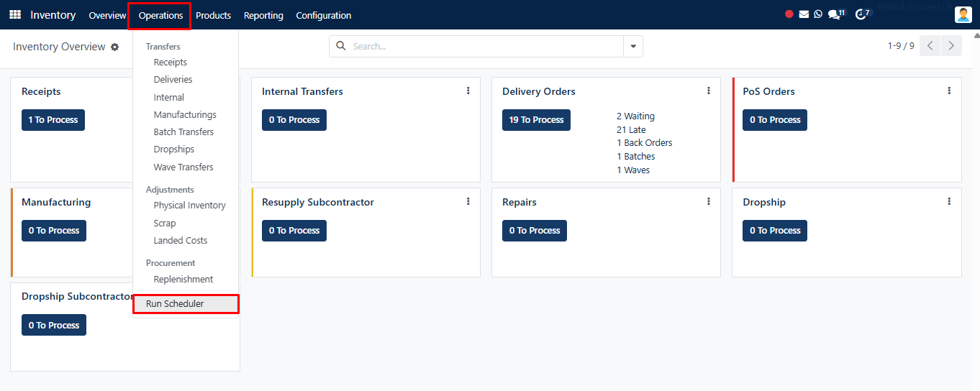Open the activities clock icon

coord(861,14)
